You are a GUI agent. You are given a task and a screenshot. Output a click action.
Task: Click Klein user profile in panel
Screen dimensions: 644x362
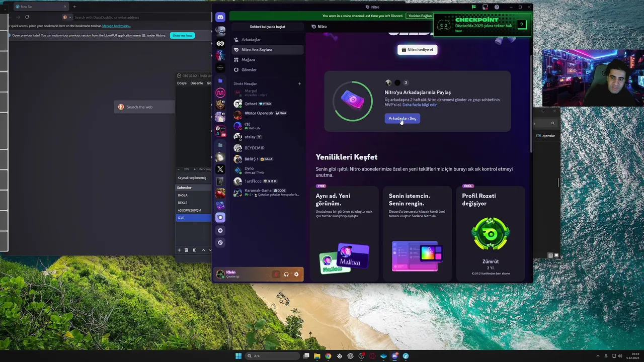242,274
